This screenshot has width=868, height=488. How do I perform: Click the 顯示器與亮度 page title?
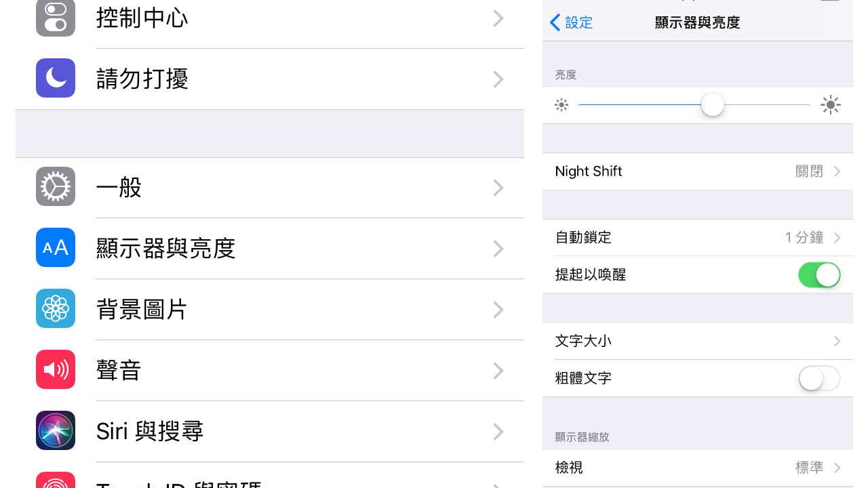[x=698, y=22]
